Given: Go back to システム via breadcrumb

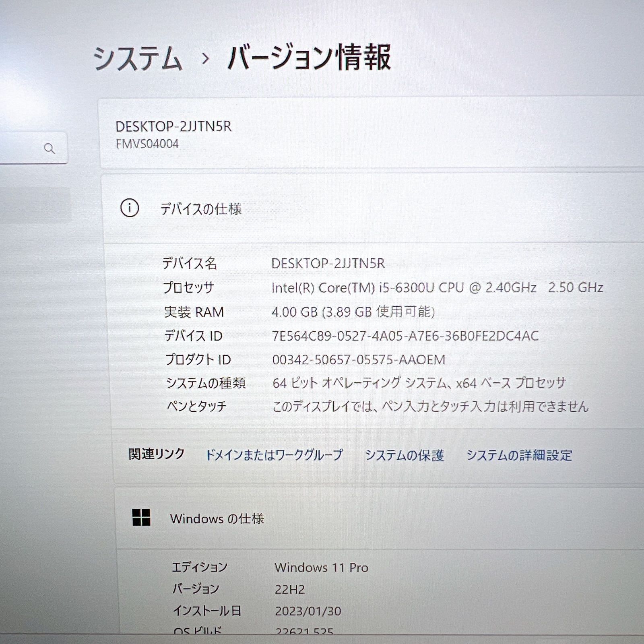Looking at the screenshot, I should (x=138, y=59).
